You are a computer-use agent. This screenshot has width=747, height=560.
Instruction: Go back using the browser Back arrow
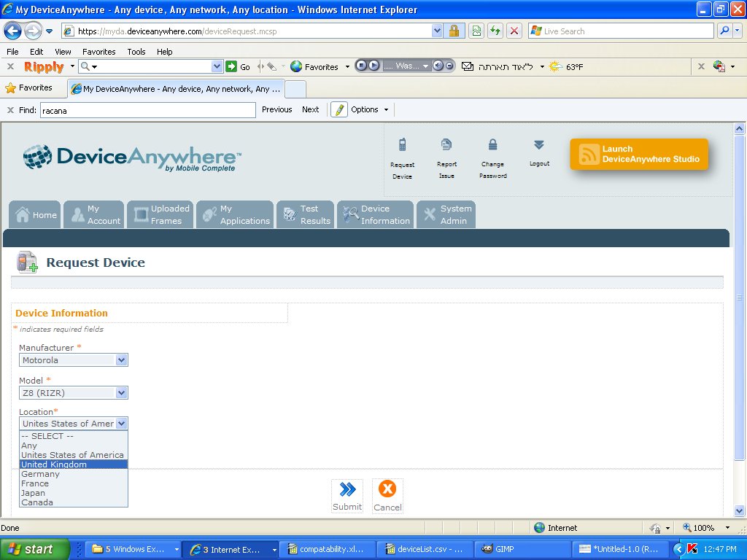12,31
